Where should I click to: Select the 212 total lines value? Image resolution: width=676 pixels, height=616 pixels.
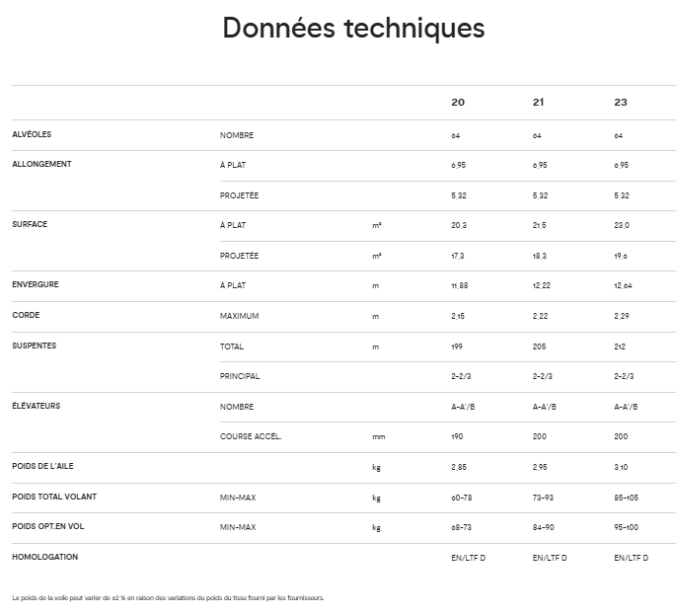click(x=620, y=346)
